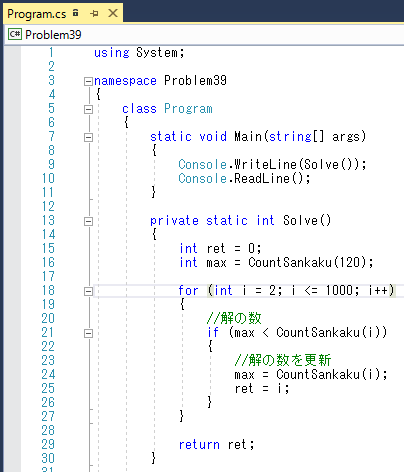Image resolution: width=404 pixels, height=472 pixels.
Task: Click the //解の数を更新 comment
Action: [x=283, y=360]
